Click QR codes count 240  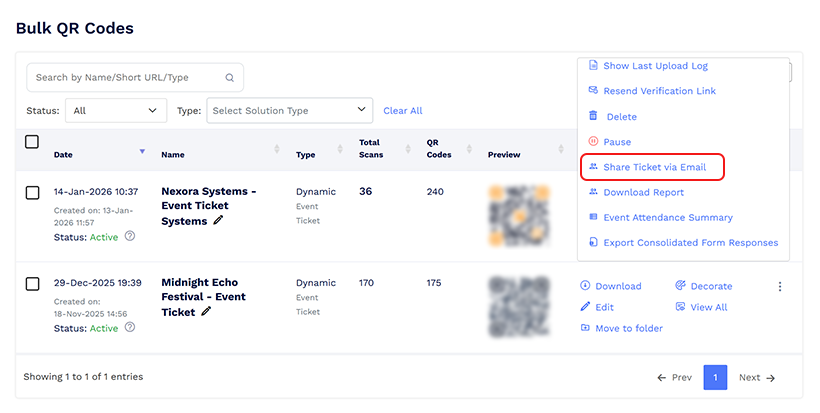click(435, 192)
